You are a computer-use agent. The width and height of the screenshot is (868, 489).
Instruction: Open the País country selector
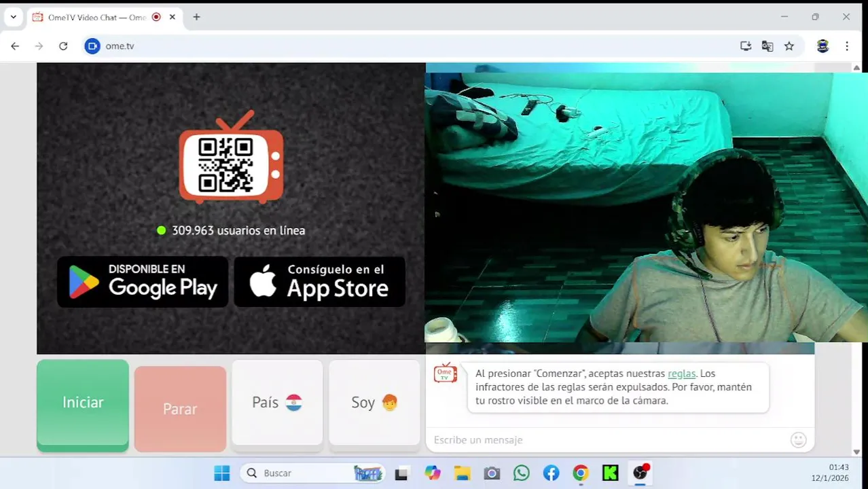point(277,405)
